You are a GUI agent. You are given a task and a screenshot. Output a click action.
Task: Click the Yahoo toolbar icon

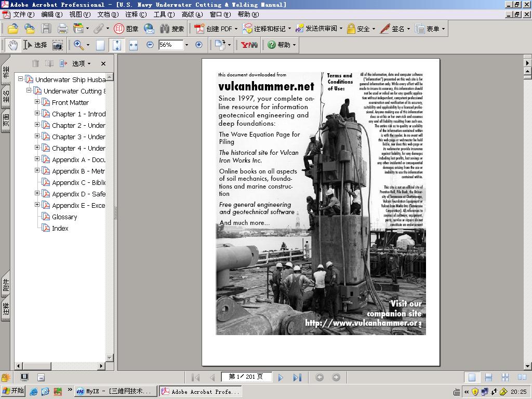(249, 45)
